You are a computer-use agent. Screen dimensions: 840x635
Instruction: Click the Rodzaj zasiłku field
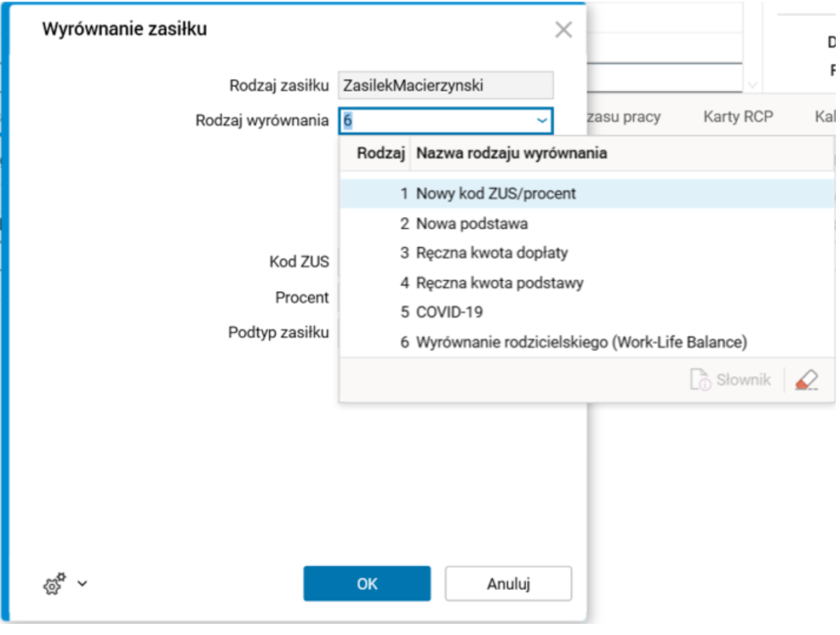[x=445, y=85]
